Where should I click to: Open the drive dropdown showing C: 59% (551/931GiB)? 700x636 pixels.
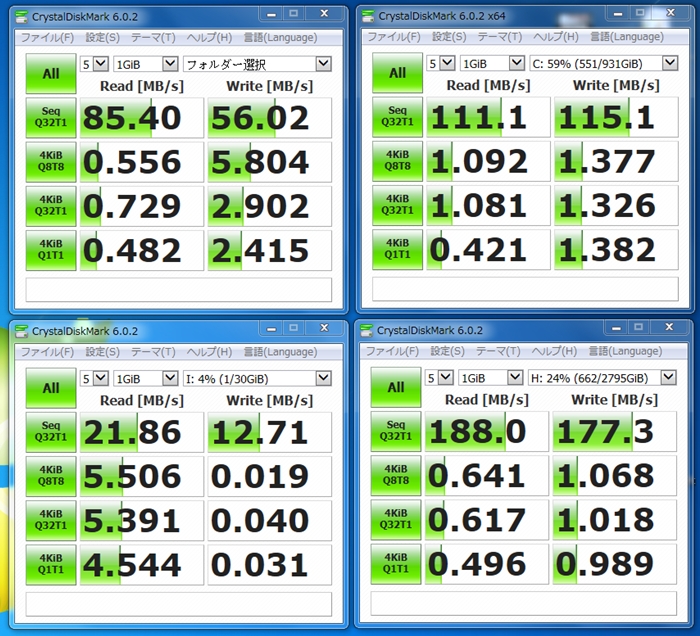(x=604, y=63)
